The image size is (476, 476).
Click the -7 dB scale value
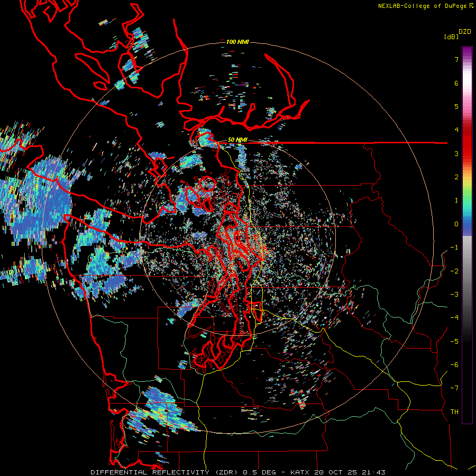[x=454, y=388]
